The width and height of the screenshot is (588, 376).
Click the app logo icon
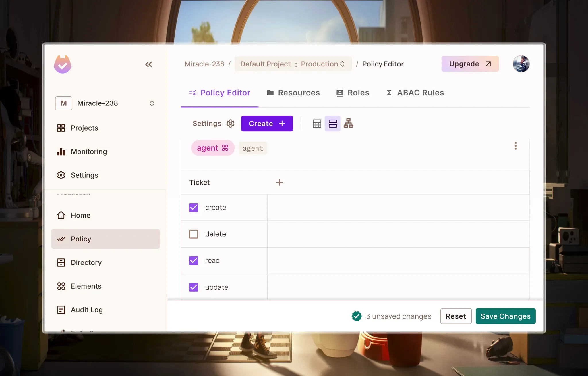63,64
